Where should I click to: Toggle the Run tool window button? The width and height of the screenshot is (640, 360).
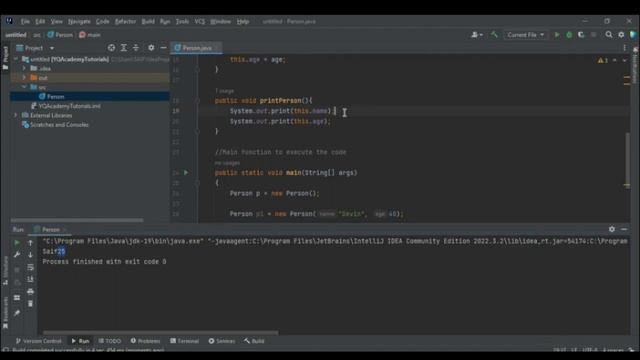coord(80,341)
